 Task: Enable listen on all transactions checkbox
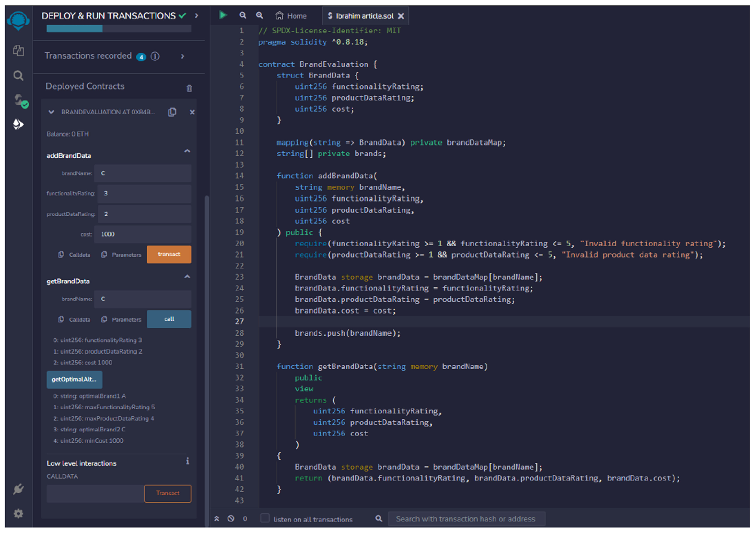click(265, 518)
